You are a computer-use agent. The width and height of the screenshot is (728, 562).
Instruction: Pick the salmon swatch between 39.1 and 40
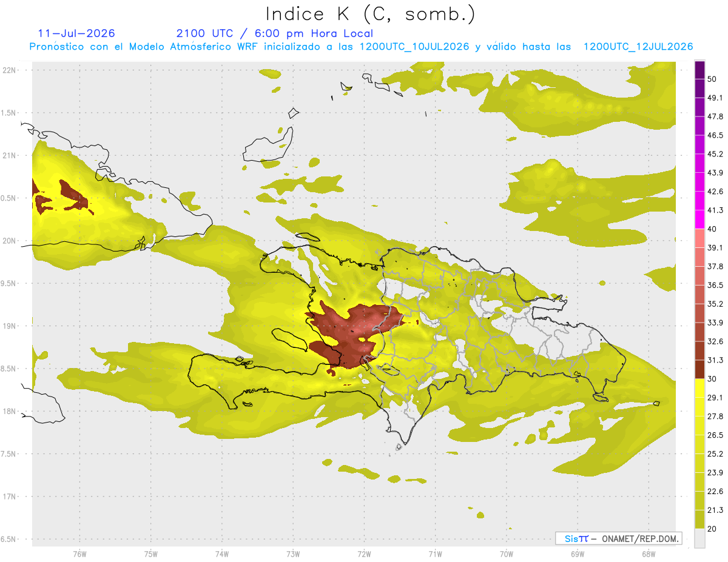tap(699, 238)
